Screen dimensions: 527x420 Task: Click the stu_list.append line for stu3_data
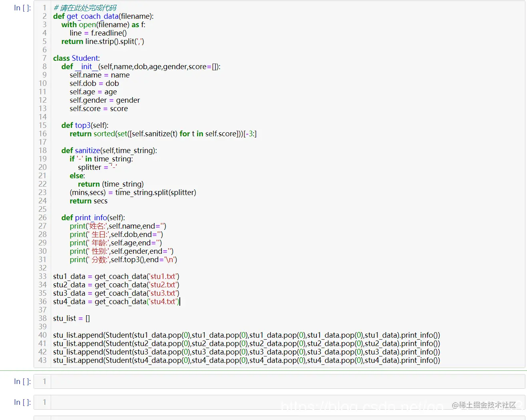(247, 352)
